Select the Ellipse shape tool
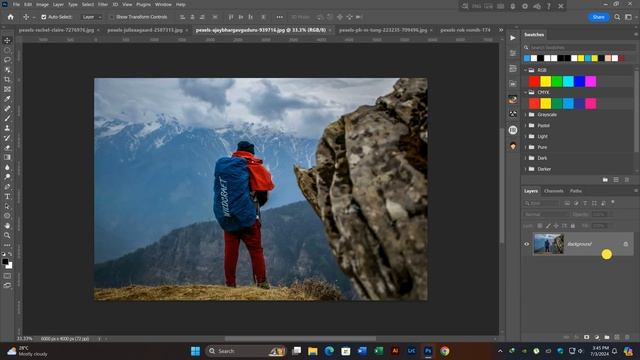 point(7,216)
